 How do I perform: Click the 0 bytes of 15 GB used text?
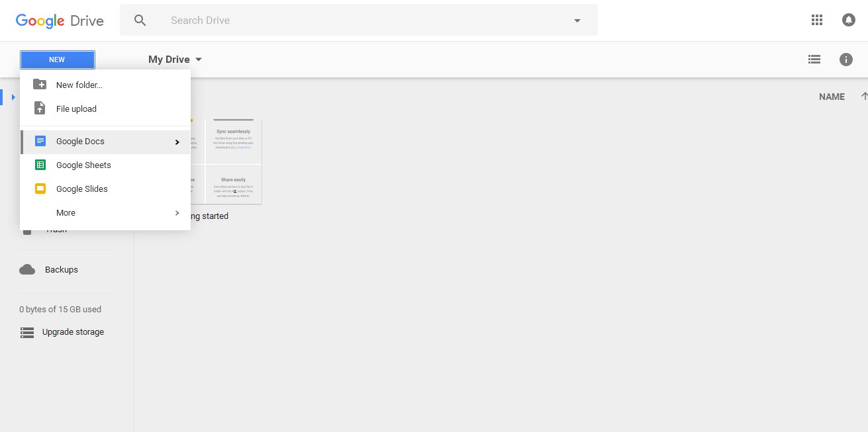pos(60,309)
